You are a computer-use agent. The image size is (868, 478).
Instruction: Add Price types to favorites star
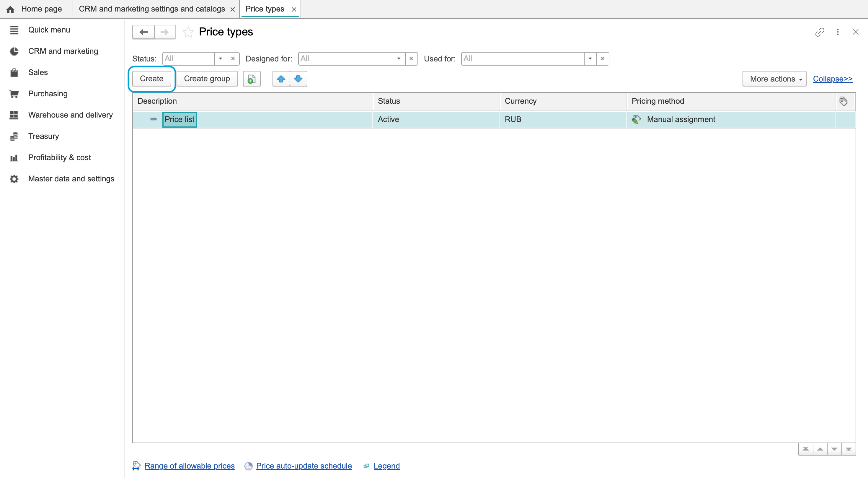tap(188, 32)
